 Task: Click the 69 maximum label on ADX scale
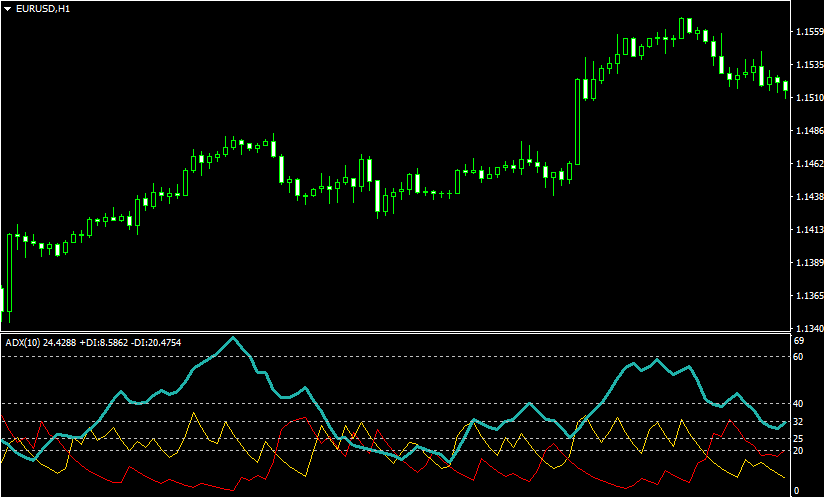(798, 342)
